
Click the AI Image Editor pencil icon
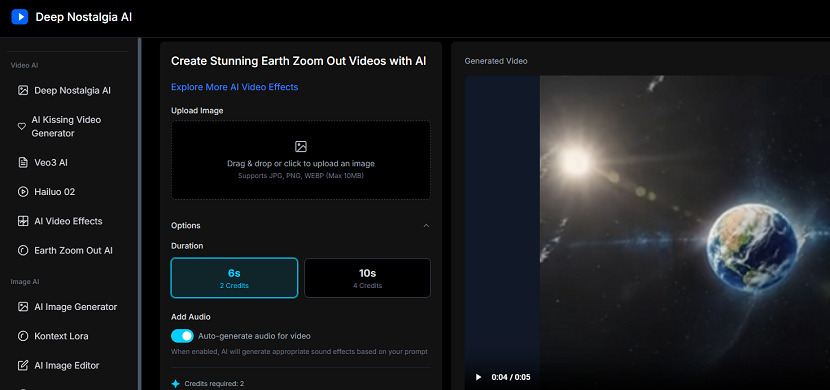pos(23,366)
